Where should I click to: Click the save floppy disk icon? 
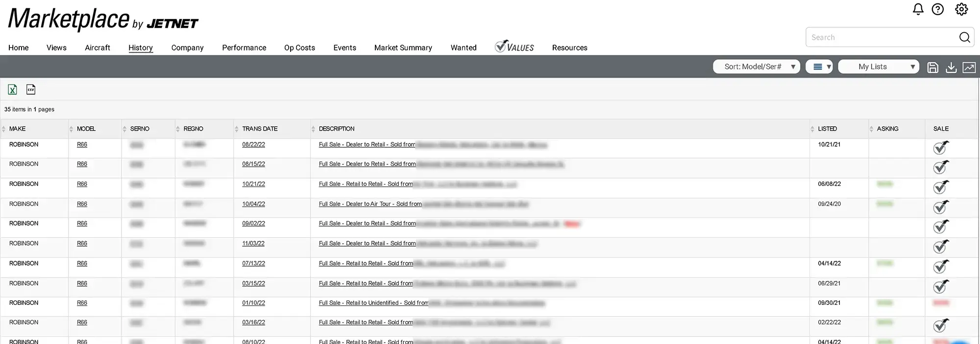[932, 68]
